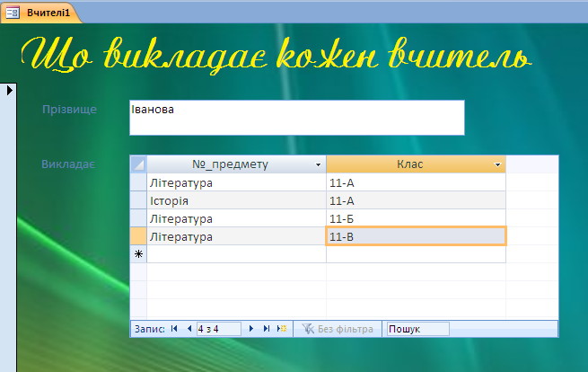
Task: Switch to the Вчителі1 form tab
Action: tap(41, 13)
